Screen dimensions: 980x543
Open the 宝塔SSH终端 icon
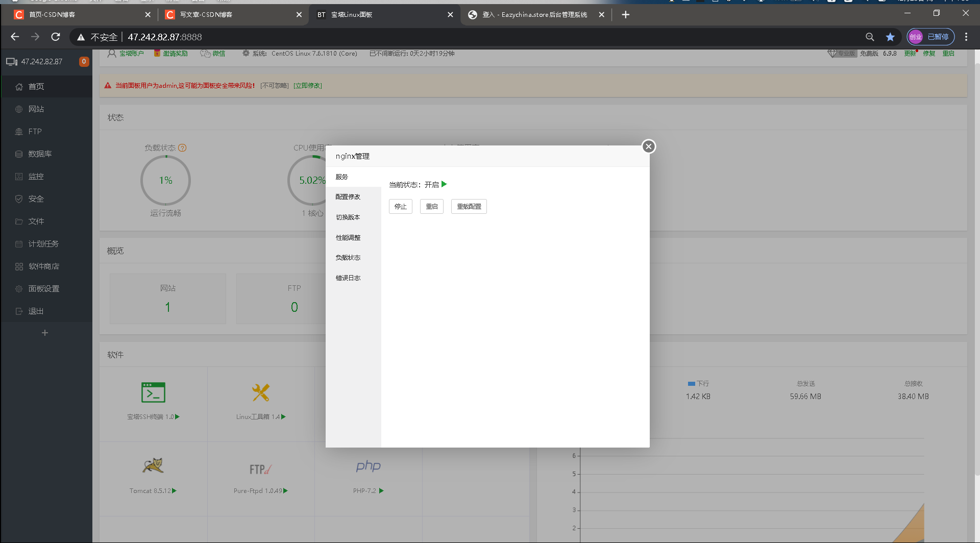point(153,392)
